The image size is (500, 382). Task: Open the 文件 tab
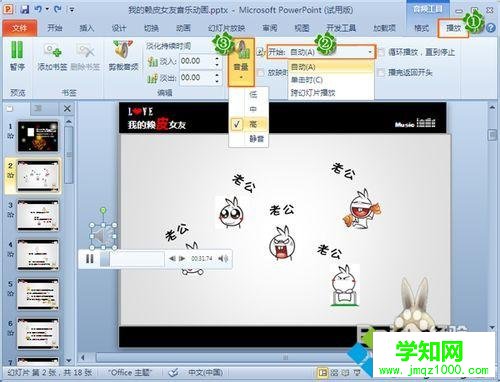pyautogui.click(x=20, y=28)
